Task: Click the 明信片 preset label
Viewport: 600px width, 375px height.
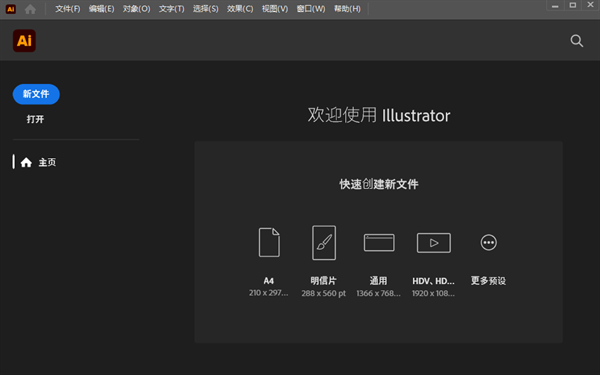Action: coord(323,281)
